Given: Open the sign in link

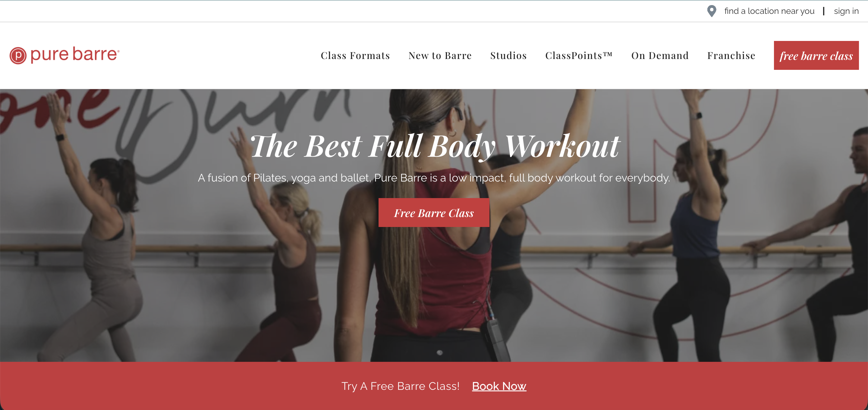Looking at the screenshot, I should [846, 11].
